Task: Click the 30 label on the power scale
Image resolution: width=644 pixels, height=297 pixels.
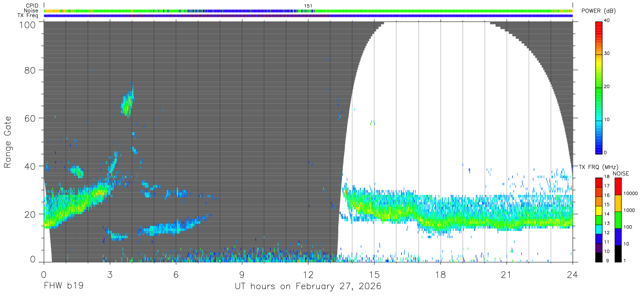Action: point(607,54)
